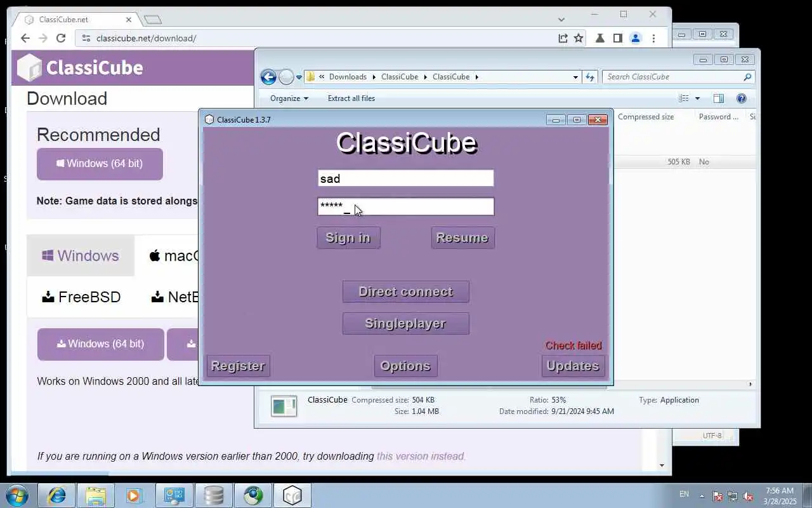This screenshot has width=812, height=508.
Task: Show hidden tray icons arrow
Action: pos(702,496)
